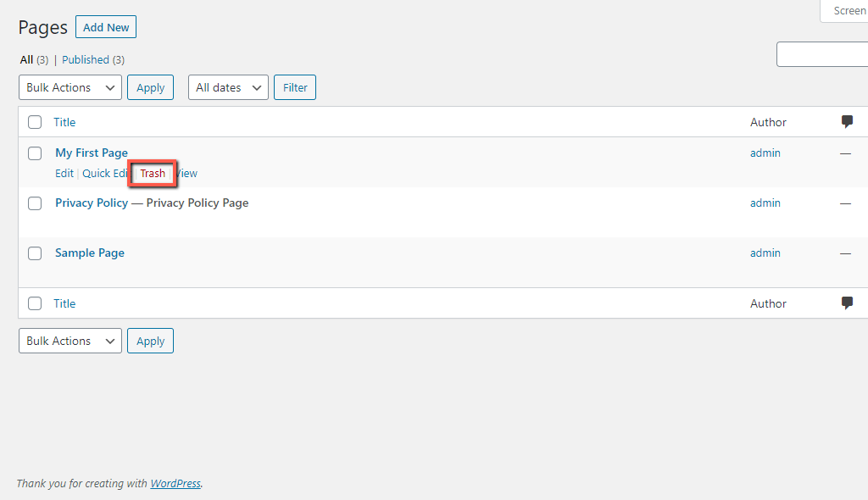The width and height of the screenshot is (868, 500).
Task: Check the Privacy Policy row checkbox
Action: tap(35, 203)
